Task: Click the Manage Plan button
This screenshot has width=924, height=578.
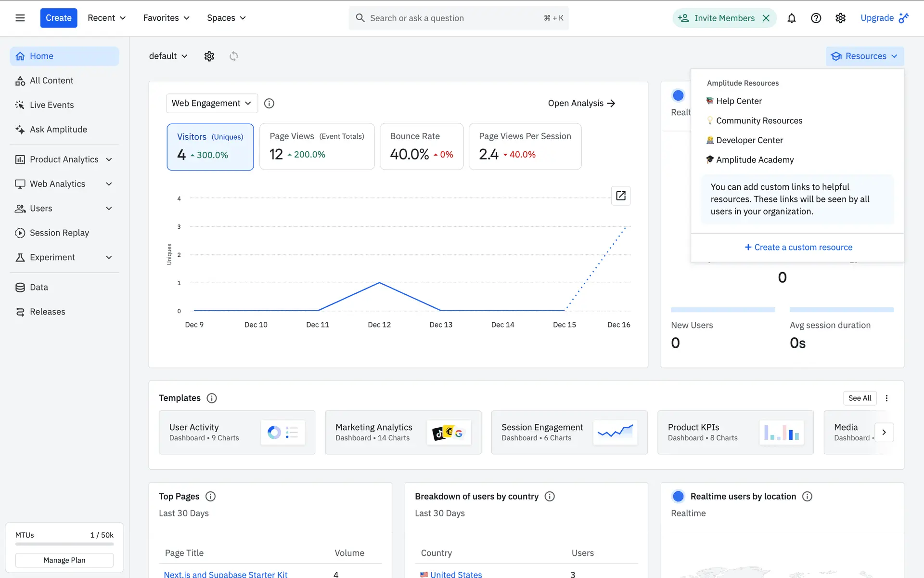Action: pos(64,560)
